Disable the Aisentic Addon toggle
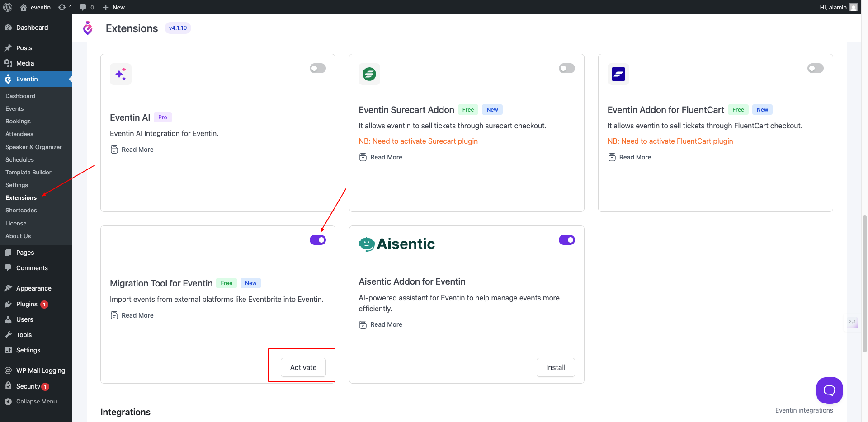 (567, 240)
